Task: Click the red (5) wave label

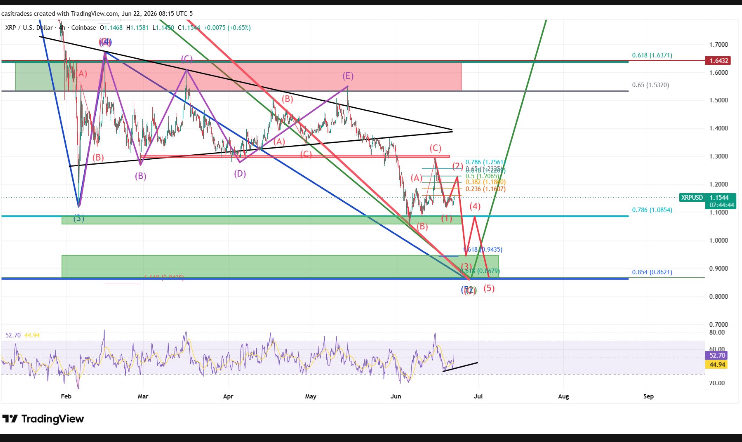Action: point(489,288)
